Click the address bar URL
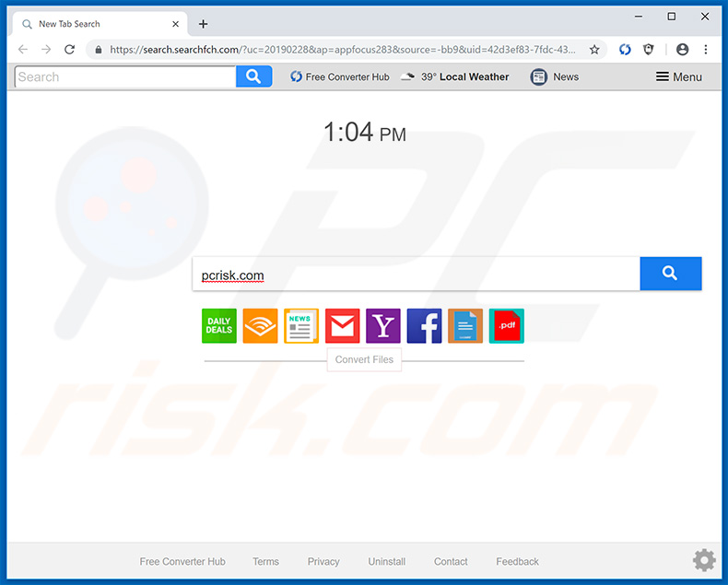728x585 pixels. coord(343,50)
